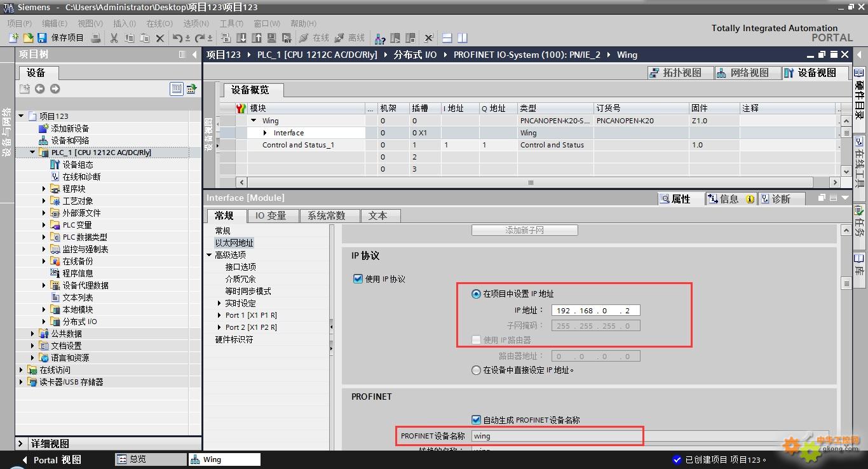Click the back arrow in project tree
868x469 pixels.
tap(39, 89)
